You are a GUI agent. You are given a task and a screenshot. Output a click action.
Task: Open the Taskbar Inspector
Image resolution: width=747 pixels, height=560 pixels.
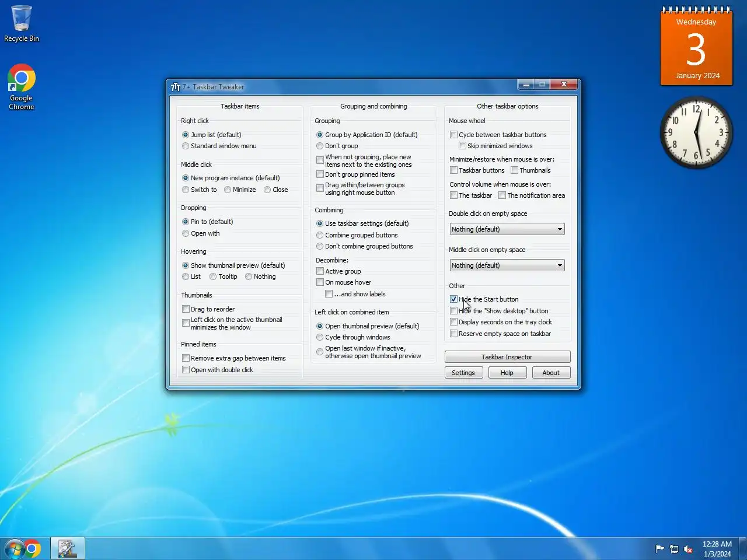click(507, 357)
